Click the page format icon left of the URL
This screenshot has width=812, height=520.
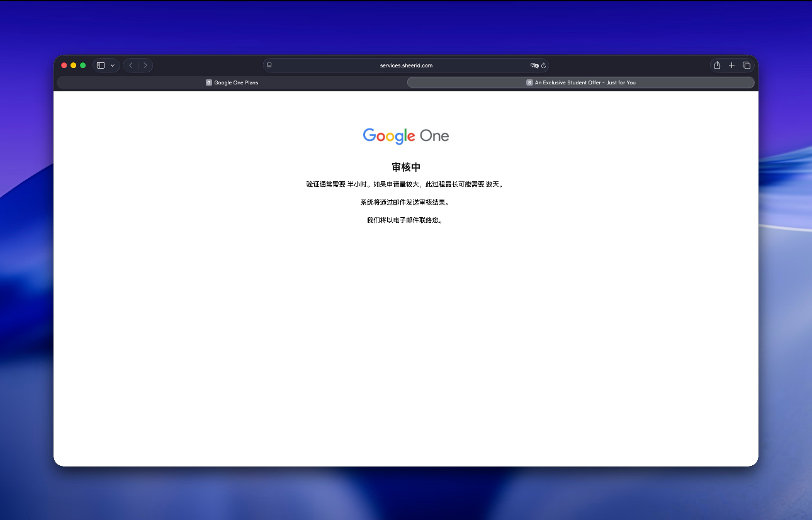(269, 64)
